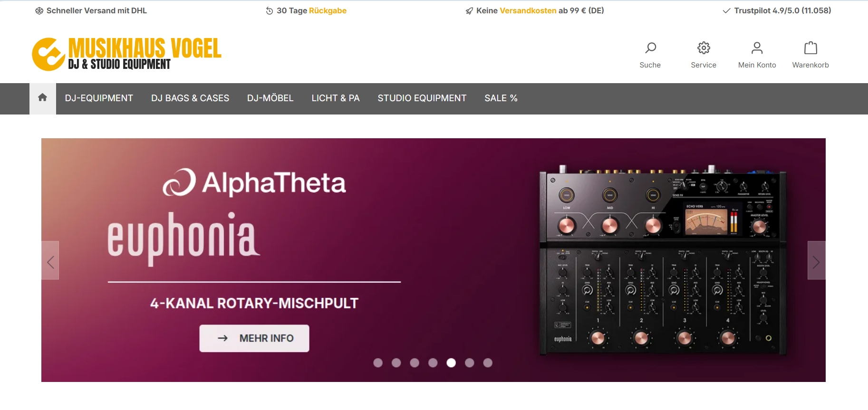
Task: Click the DHL shipping package icon
Action: (x=39, y=11)
